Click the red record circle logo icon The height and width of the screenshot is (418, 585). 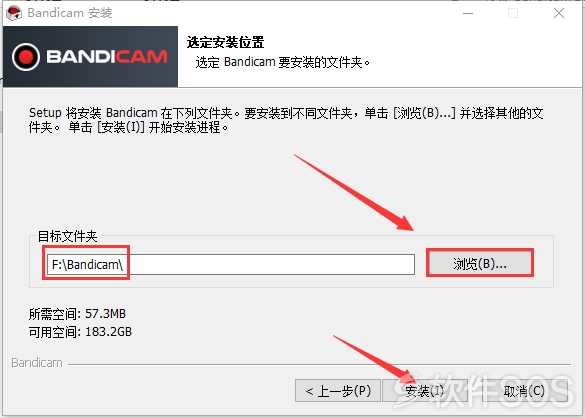(x=26, y=57)
